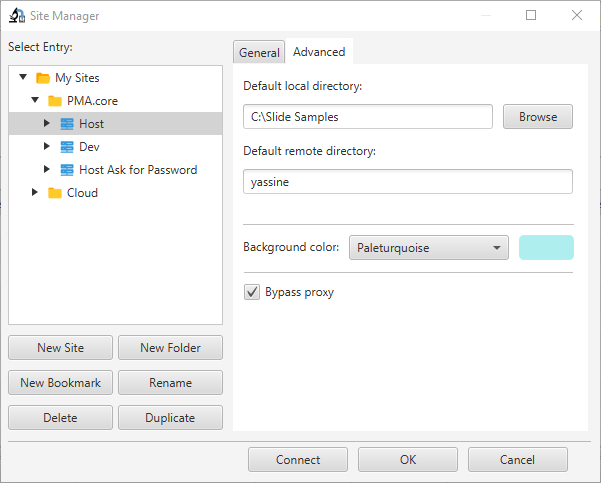Image resolution: width=601 pixels, height=483 pixels.
Task: Select the Advanced tab
Action: tap(319, 52)
